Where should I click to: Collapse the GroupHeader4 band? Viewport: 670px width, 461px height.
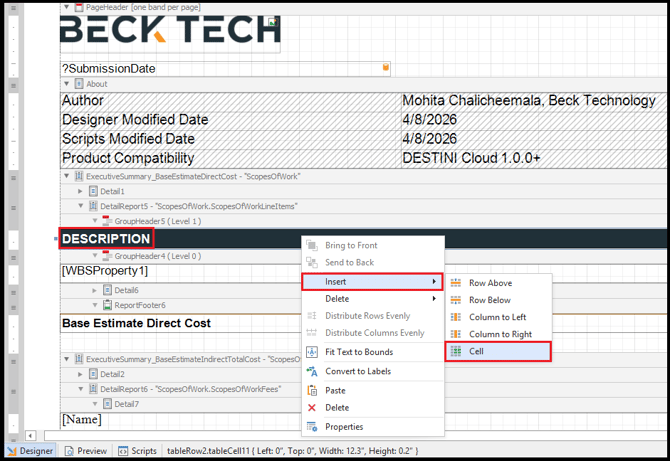(95, 256)
